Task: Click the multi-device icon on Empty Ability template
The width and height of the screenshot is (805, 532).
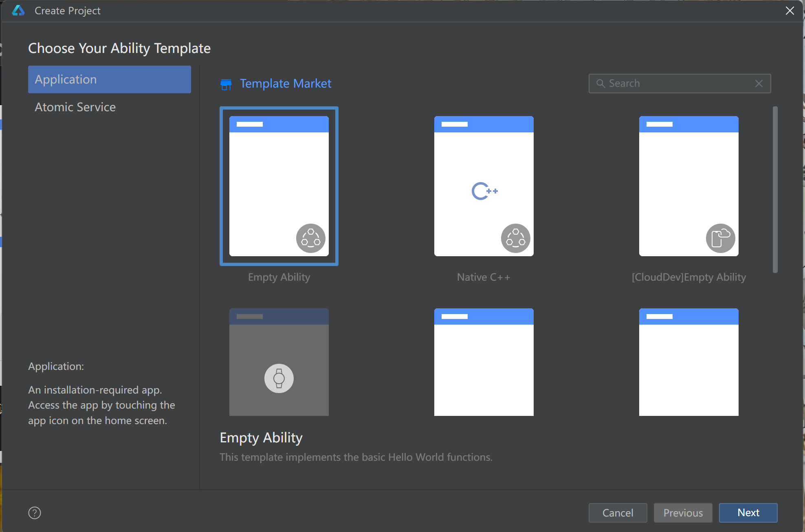Action: (x=311, y=238)
